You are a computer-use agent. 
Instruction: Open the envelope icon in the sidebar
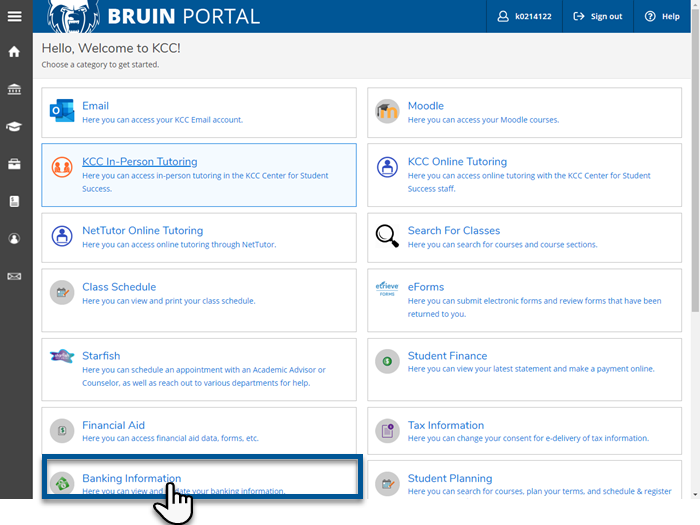14,276
